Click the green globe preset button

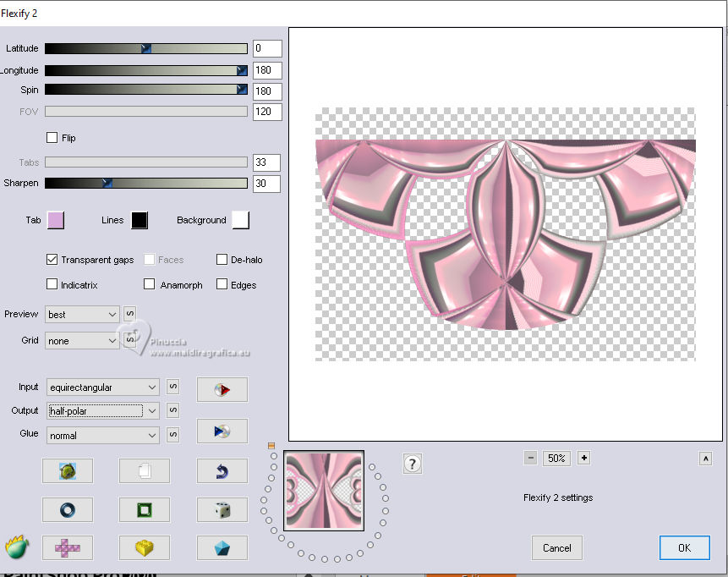[x=68, y=470]
